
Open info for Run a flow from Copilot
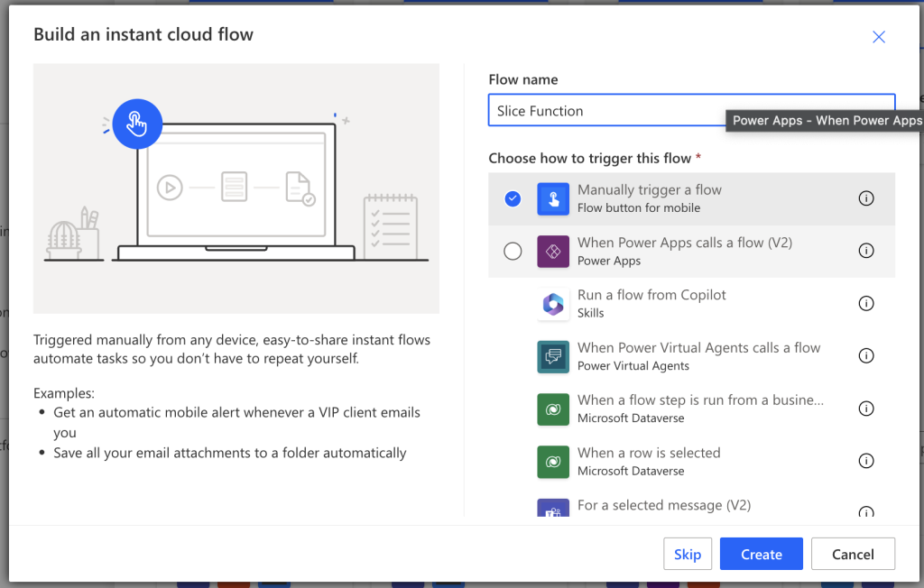[866, 304]
